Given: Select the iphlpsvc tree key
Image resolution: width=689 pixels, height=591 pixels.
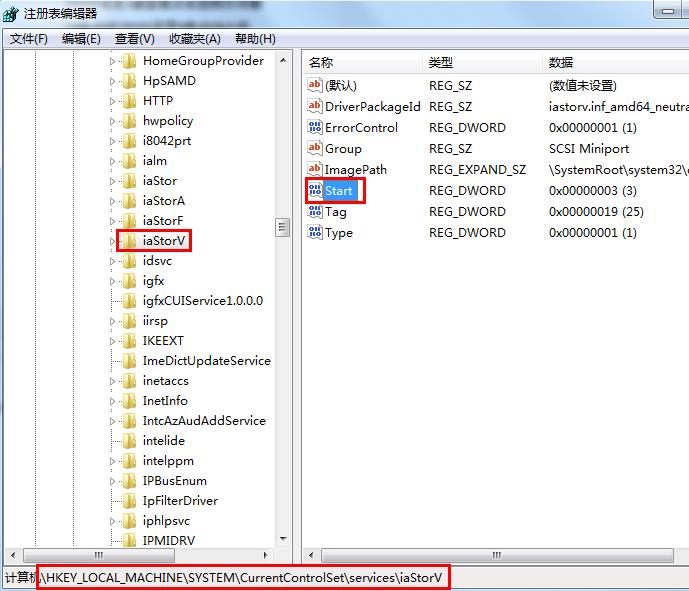Looking at the screenshot, I should click(167, 521).
